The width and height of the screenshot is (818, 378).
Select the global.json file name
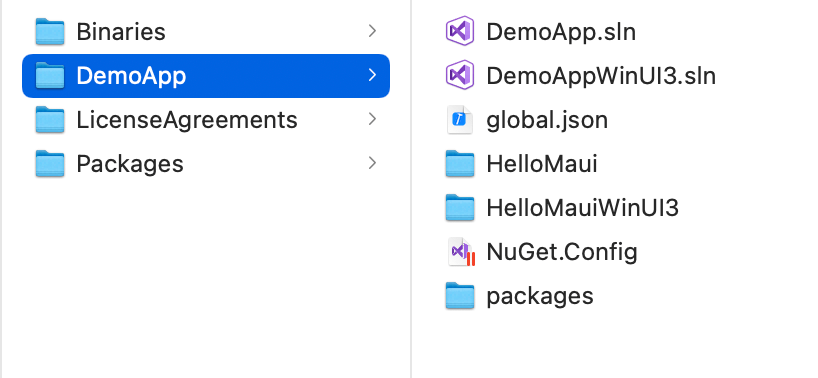pyautogui.click(x=547, y=120)
